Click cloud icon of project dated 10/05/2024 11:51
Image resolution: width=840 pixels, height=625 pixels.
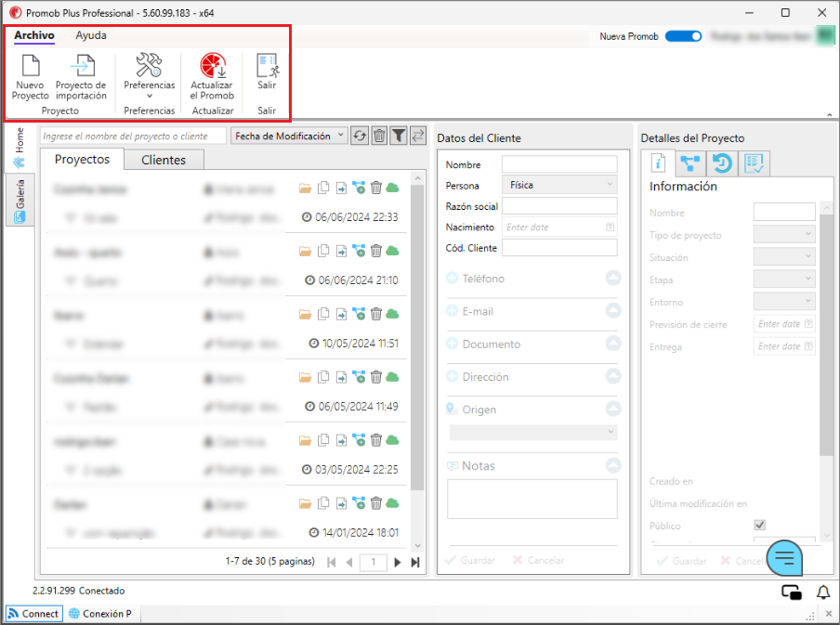click(393, 313)
